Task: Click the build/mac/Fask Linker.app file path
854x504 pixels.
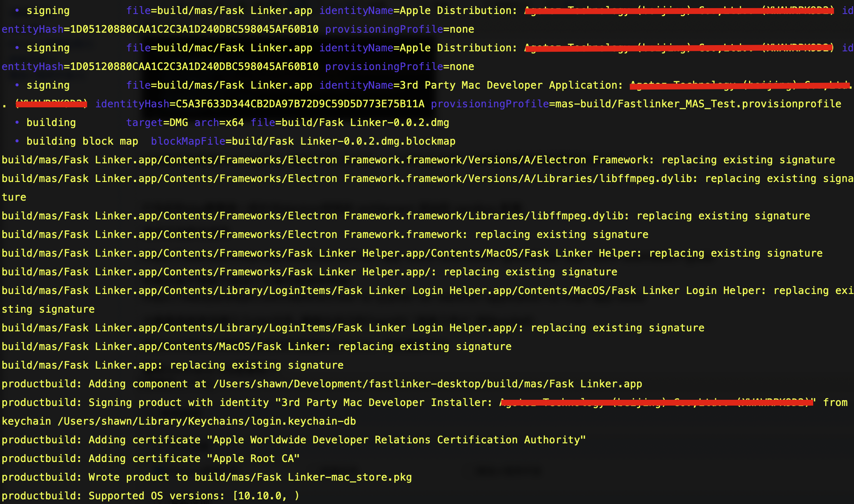Action: [x=234, y=48]
